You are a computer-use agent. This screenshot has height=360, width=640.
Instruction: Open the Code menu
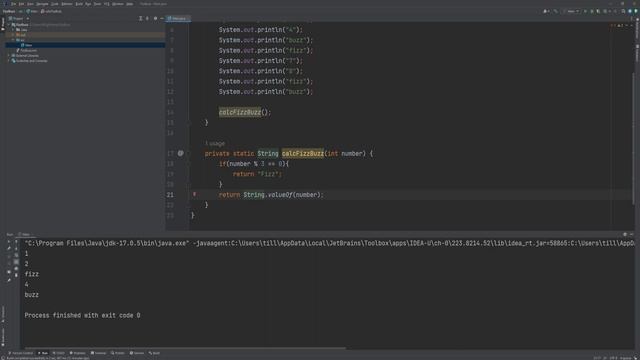(x=55, y=4)
